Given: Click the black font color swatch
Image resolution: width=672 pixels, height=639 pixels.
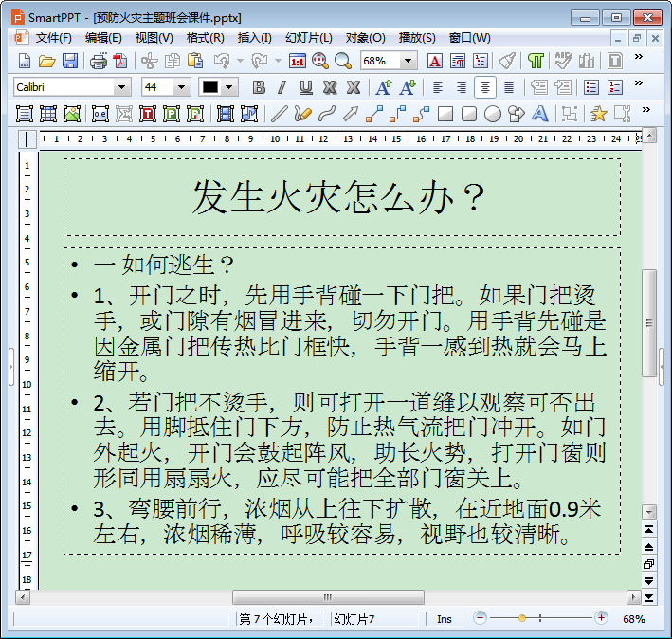Looking at the screenshot, I should pyautogui.click(x=210, y=87).
